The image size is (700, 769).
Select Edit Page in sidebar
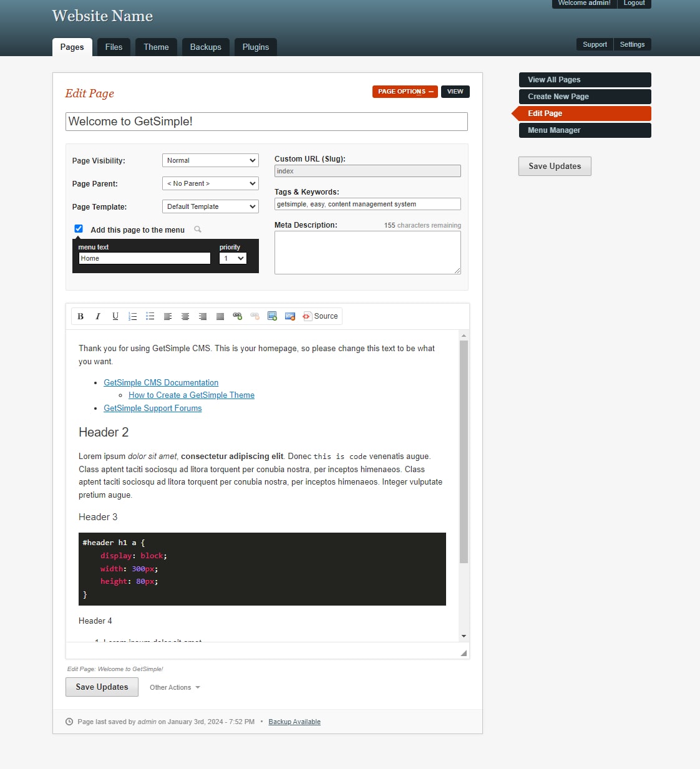click(583, 114)
